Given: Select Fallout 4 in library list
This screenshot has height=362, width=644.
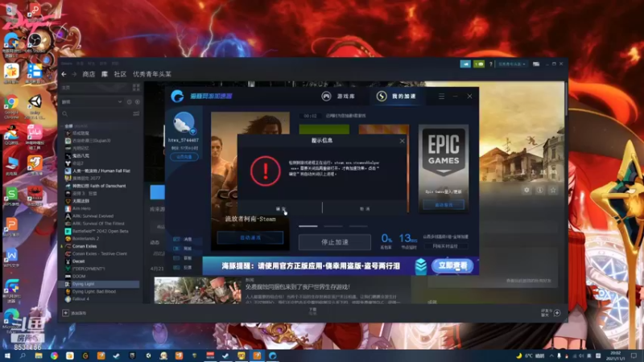Looking at the screenshot, I should tap(80, 298).
